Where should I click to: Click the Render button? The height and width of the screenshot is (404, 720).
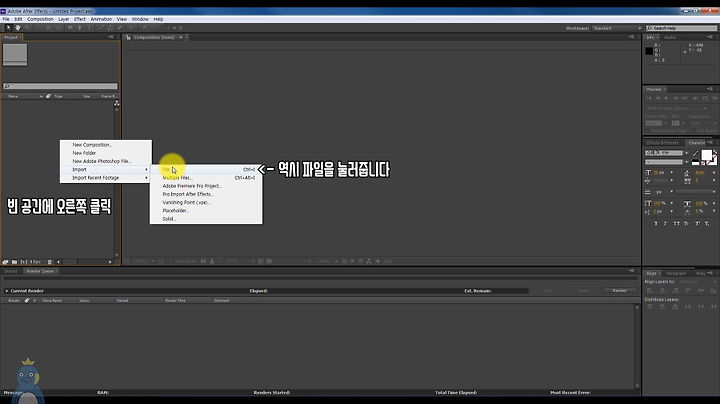[620, 291]
